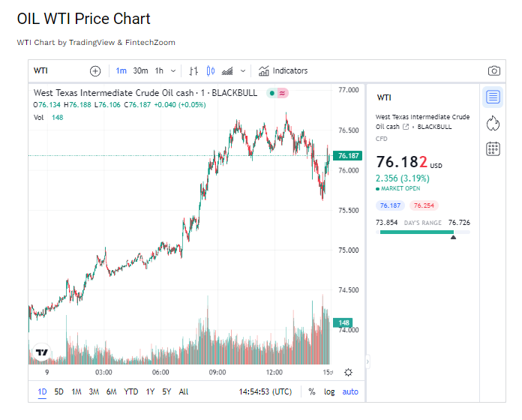Click the day's range bar

tap(423, 232)
